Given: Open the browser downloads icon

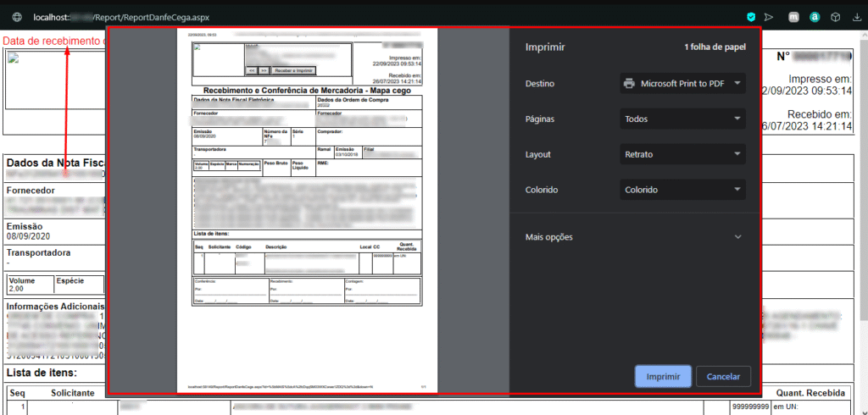Looking at the screenshot, I should point(856,16).
